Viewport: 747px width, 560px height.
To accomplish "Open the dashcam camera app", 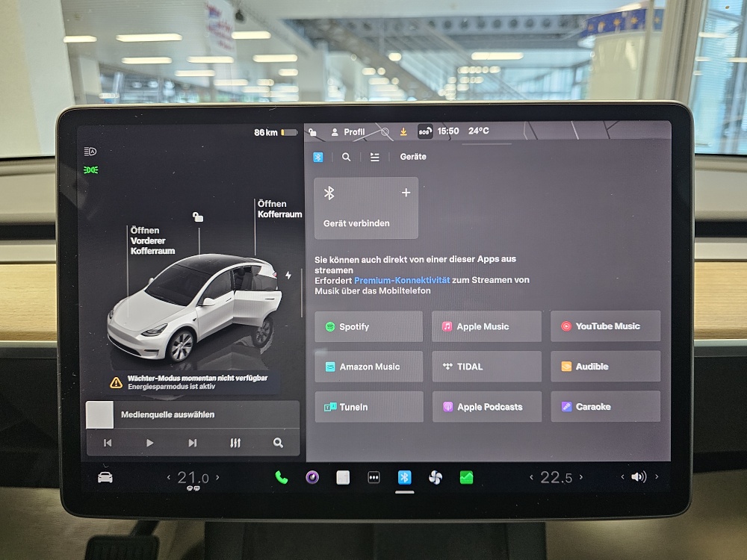I will point(312,477).
